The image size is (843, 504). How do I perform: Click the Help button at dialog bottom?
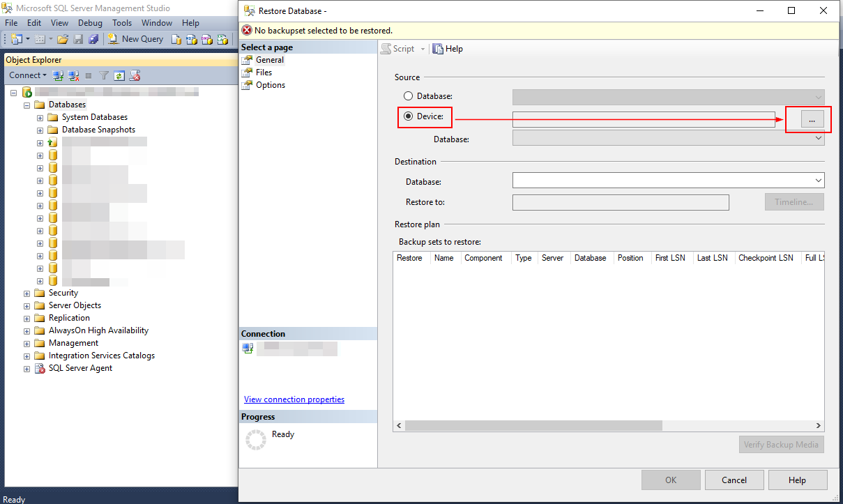pos(798,480)
